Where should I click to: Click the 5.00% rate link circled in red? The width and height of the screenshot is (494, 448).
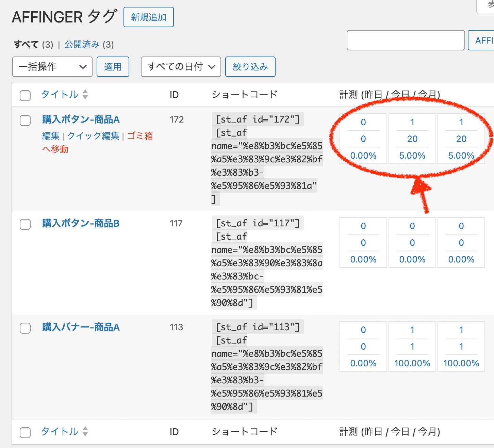click(x=412, y=156)
